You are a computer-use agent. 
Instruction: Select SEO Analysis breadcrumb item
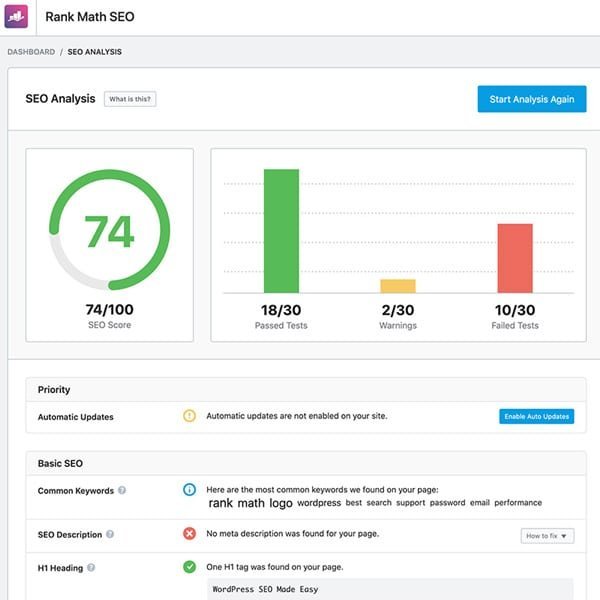[94, 51]
